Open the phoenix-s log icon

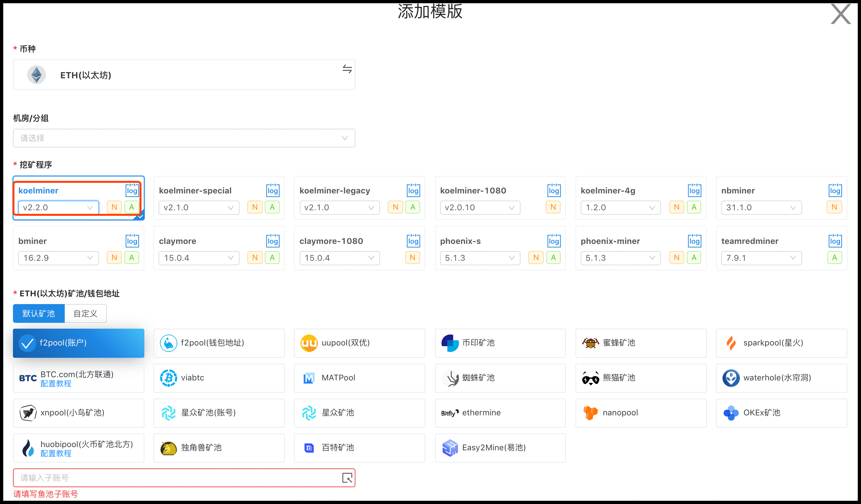coord(554,241)
